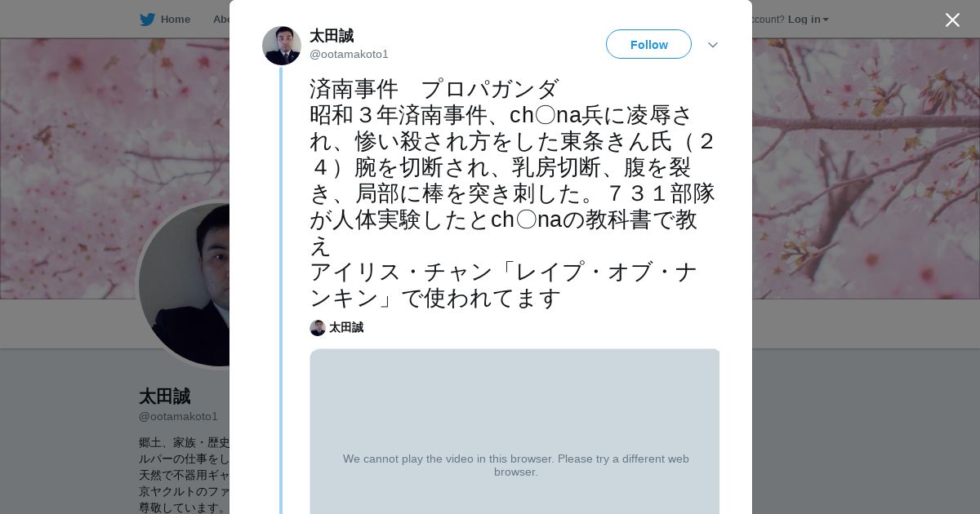Open the Log in dropdown
Screen dimensions: 980x514
click(808, 20)
